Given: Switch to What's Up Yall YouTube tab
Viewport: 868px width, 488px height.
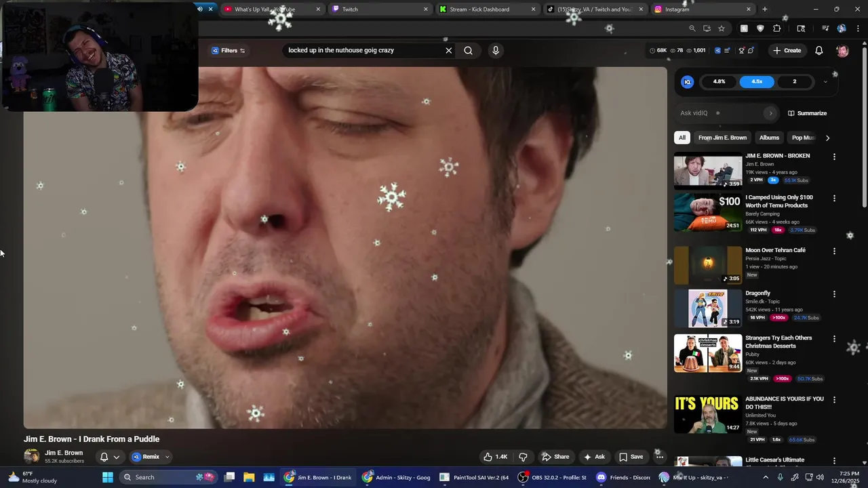Looking at the screenshot, I should coord(271,9).
